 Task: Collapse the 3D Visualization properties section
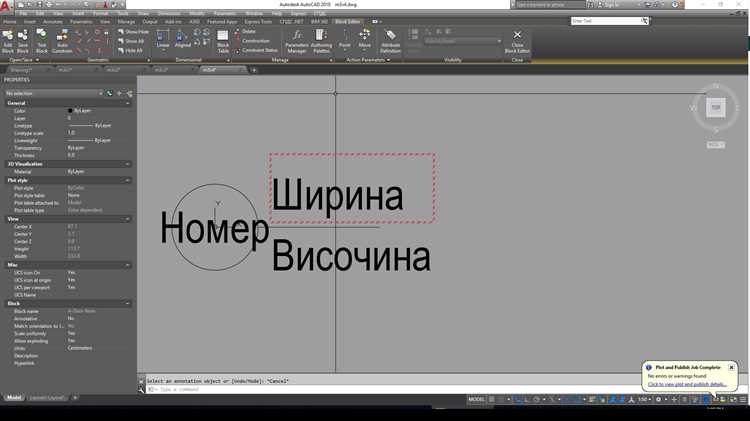(128, 164)
